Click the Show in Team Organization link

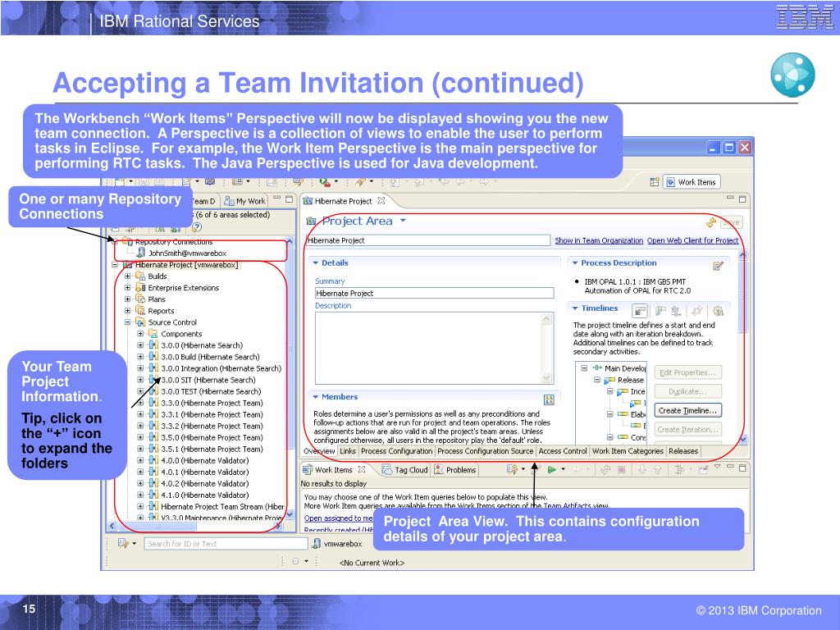[599, 240]
